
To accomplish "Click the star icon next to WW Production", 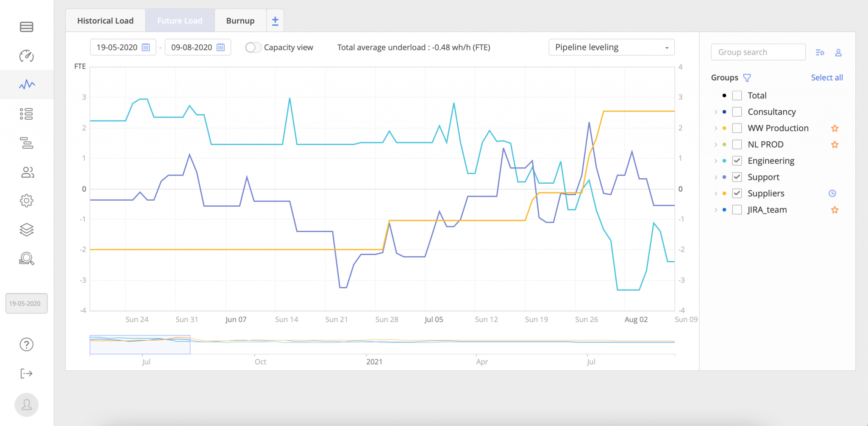I will click(835, 128).
